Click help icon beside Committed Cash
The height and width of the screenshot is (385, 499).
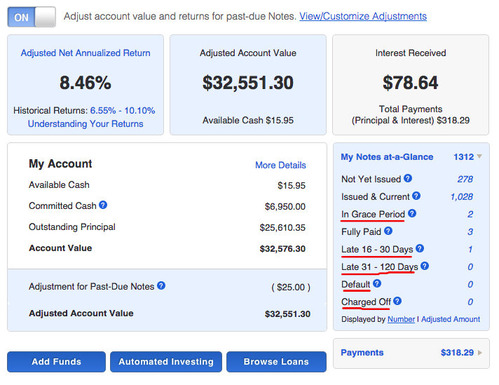point(103,205)
